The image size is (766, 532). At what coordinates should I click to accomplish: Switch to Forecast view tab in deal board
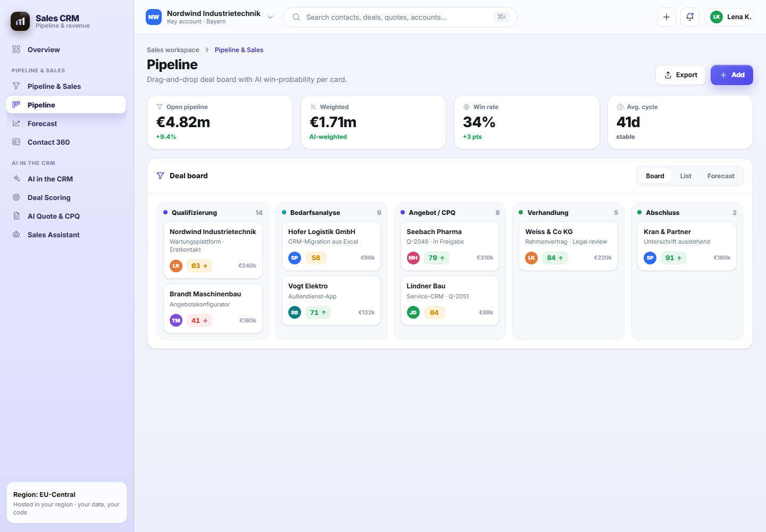coord(721,176)
